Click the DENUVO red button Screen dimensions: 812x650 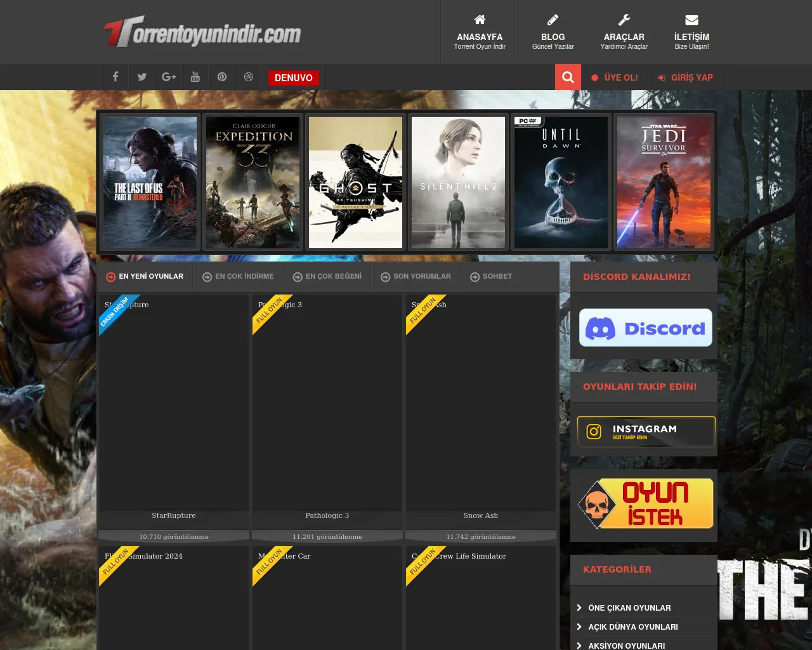coord(293,77)
